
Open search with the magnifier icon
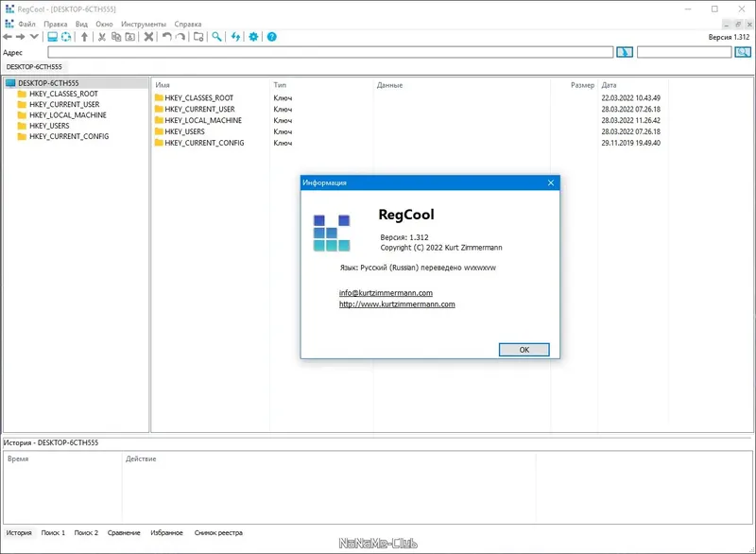[217, 37]
